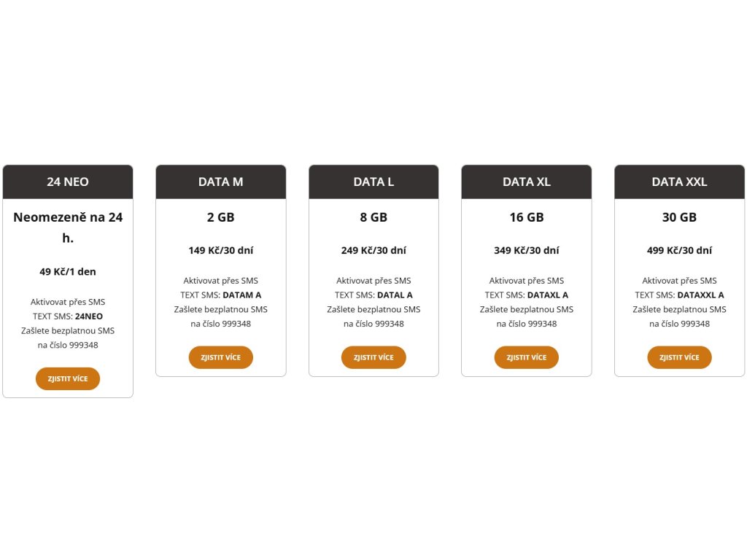Click the 49 Kč/1 den price
This screenshot has height=560, width=747.
(68, 271)
